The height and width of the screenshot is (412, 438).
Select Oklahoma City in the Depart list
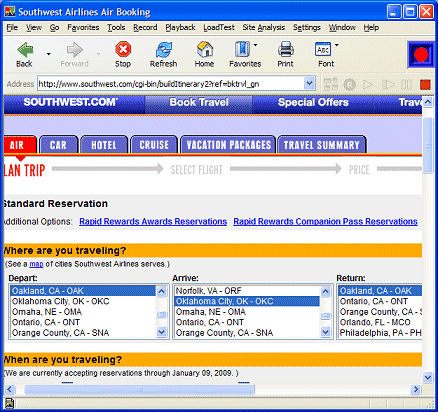(x=83, y=301)
